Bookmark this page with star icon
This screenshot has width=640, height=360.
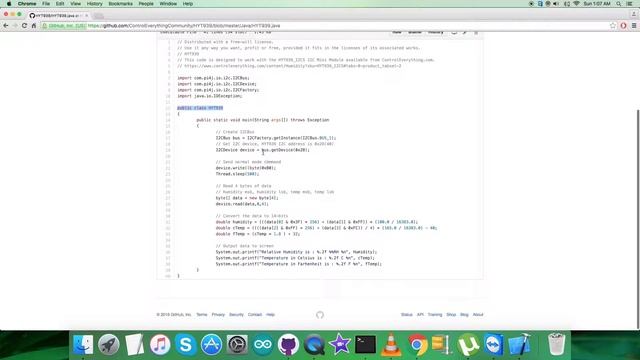pos(613,26)
